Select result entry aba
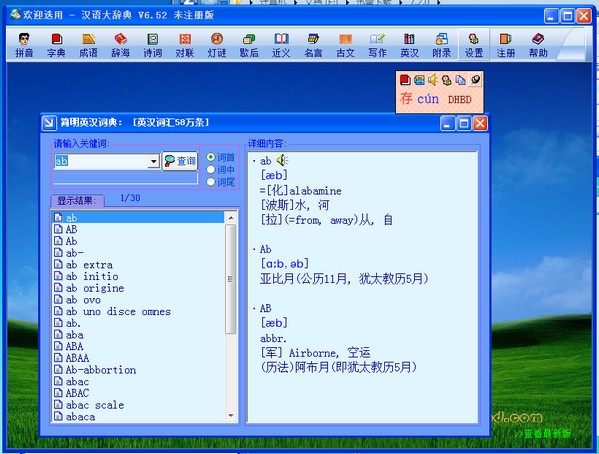Viewport: 599px width, 454px height. pyautogui.click(x=74, y=335)
